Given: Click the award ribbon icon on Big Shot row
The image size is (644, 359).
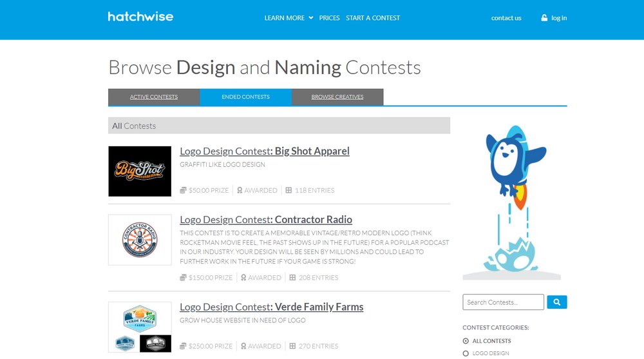Looking at the screenshot, I should pyautogui.click(x=240, y=190).
